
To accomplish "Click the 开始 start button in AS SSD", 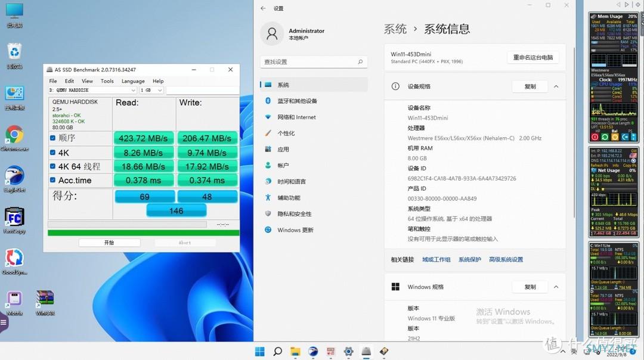I will point(109,243).
